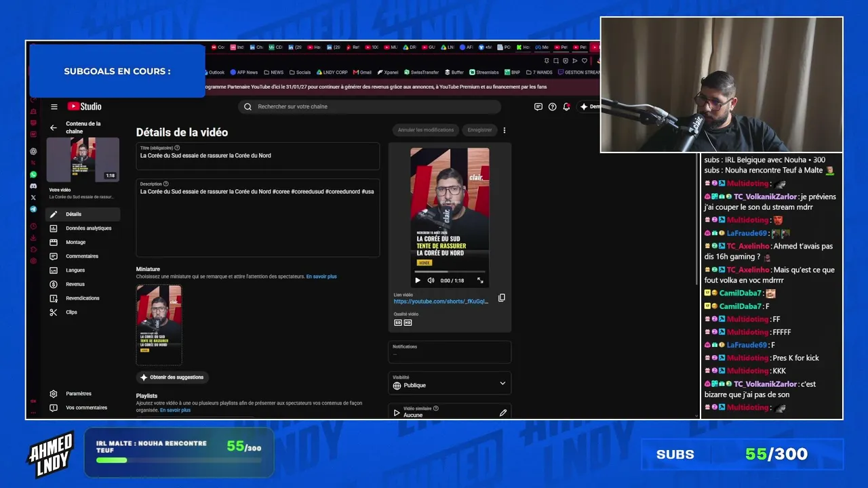Click the help icon beside Description
Screen dimensions: 868x488
coord(165,184)
